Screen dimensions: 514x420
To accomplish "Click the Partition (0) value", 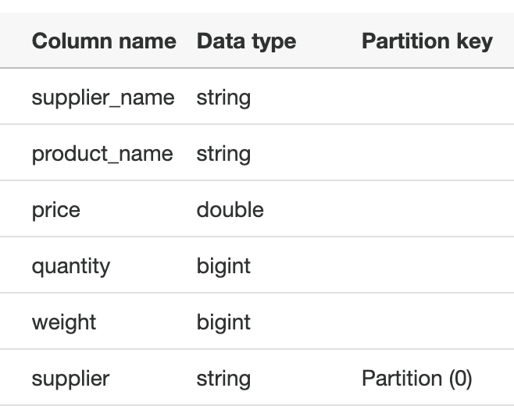I will [x=417, y=379].
